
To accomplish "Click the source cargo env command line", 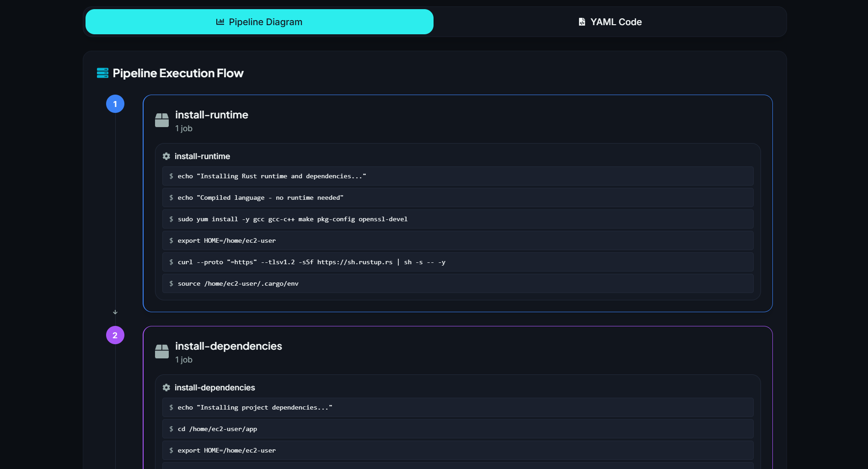I will click(x=458, y=283).
